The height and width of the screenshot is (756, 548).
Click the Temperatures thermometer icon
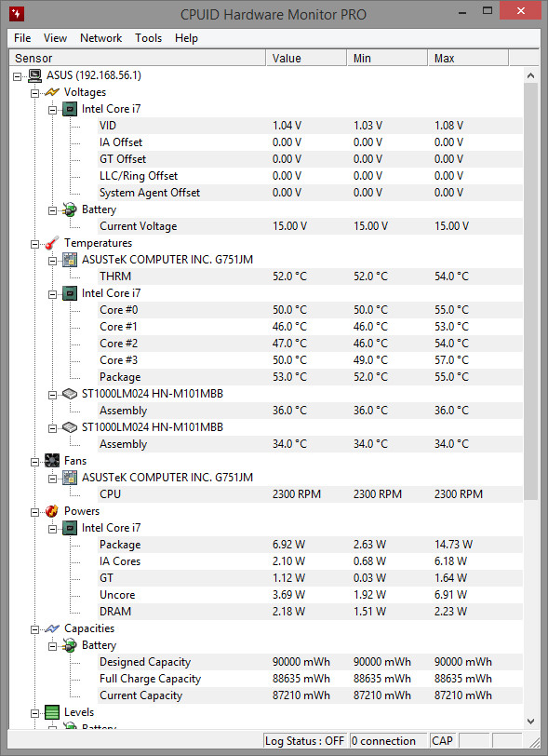coord(52,243)
